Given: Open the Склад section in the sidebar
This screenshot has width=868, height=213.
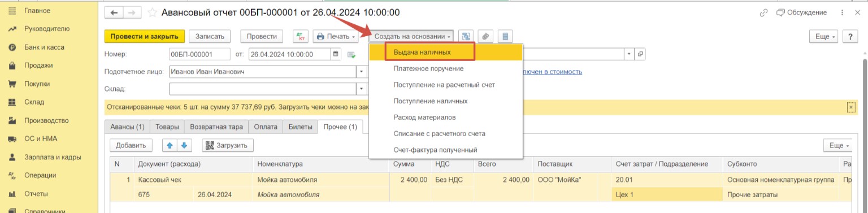Looking at the screenshot, I should click(34, 102).
